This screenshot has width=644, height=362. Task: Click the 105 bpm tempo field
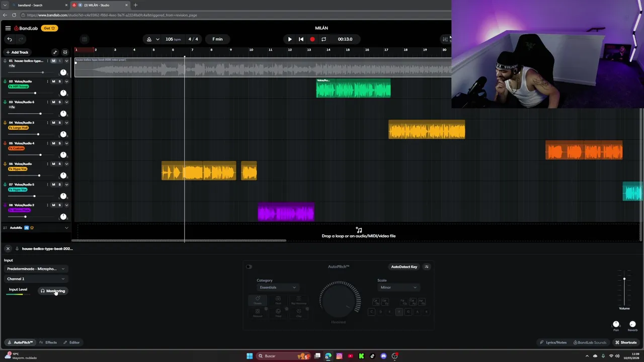173,39
